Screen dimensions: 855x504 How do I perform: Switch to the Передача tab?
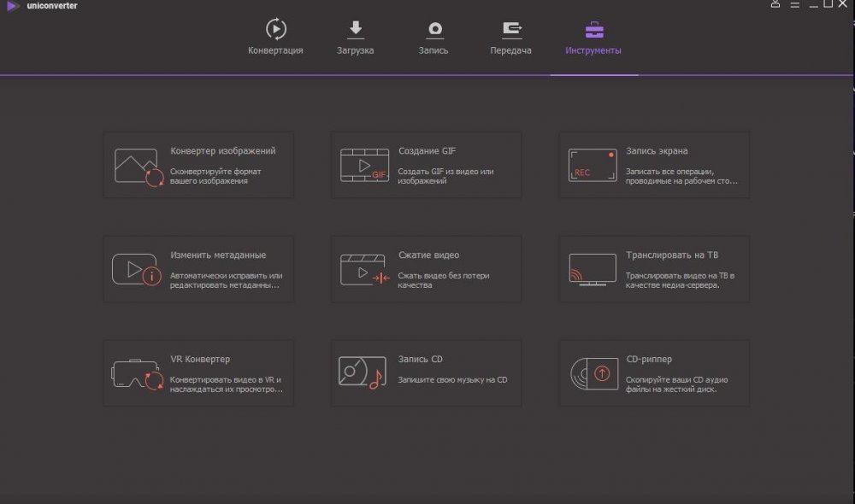pos(510,38)
